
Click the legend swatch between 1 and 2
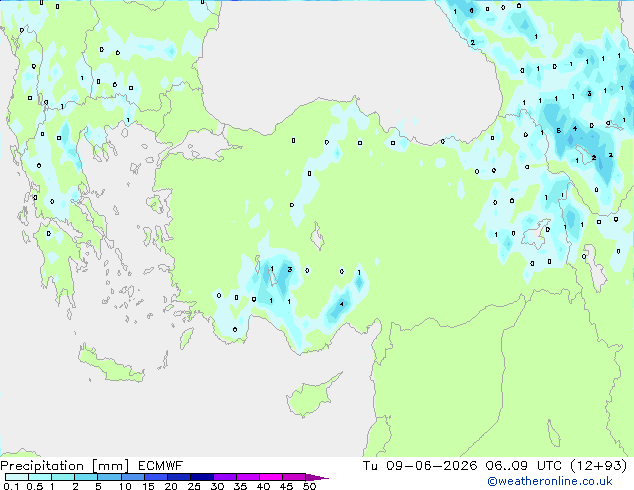63,477
